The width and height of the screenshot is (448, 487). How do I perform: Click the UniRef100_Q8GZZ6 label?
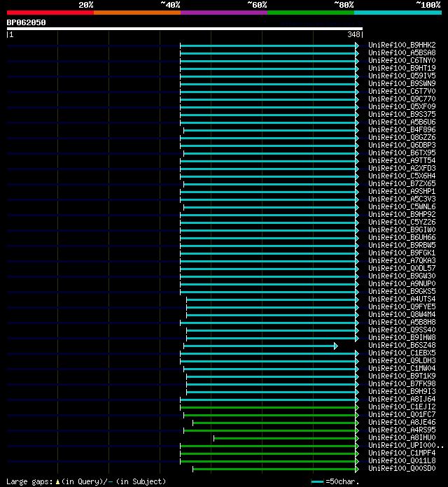pos(402,138)
